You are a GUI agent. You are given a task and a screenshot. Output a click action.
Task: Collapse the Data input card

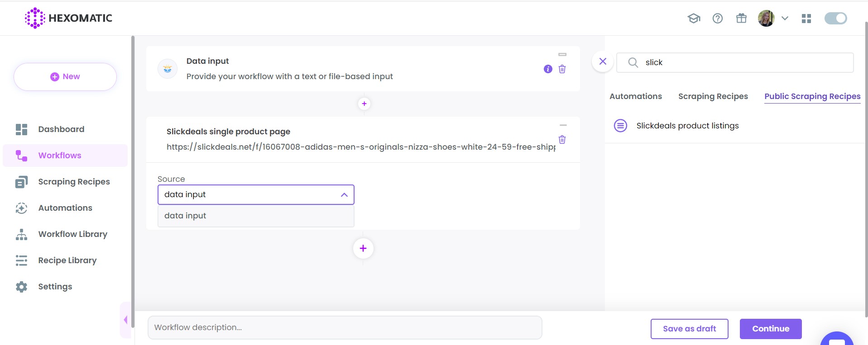pos(562,55)
